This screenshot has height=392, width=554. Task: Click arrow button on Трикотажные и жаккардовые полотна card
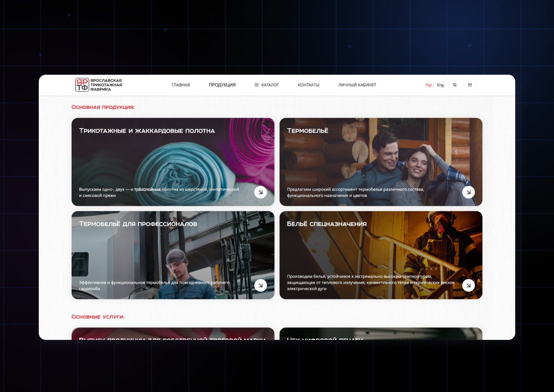(261, 192)
